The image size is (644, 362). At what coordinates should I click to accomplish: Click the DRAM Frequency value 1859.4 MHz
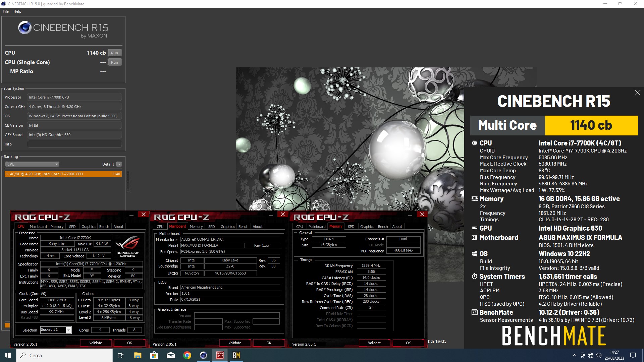(x=371, y=265)
